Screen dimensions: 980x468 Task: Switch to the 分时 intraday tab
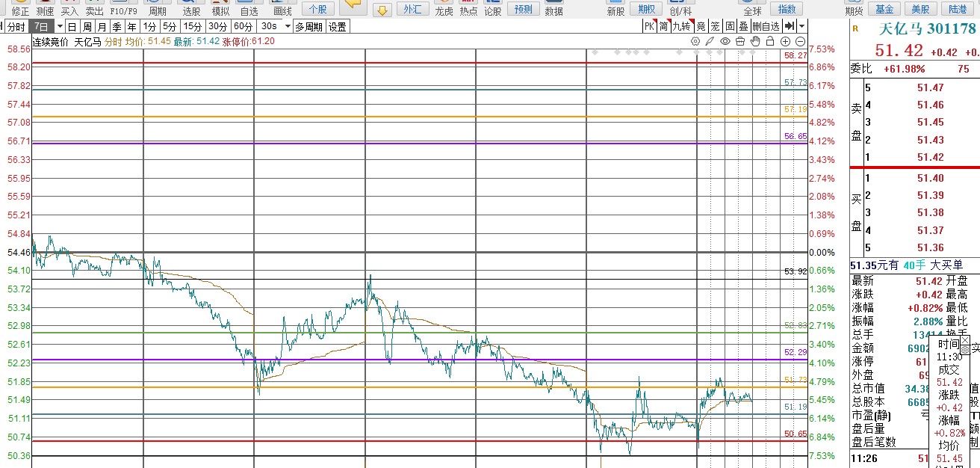click(16, 26)
